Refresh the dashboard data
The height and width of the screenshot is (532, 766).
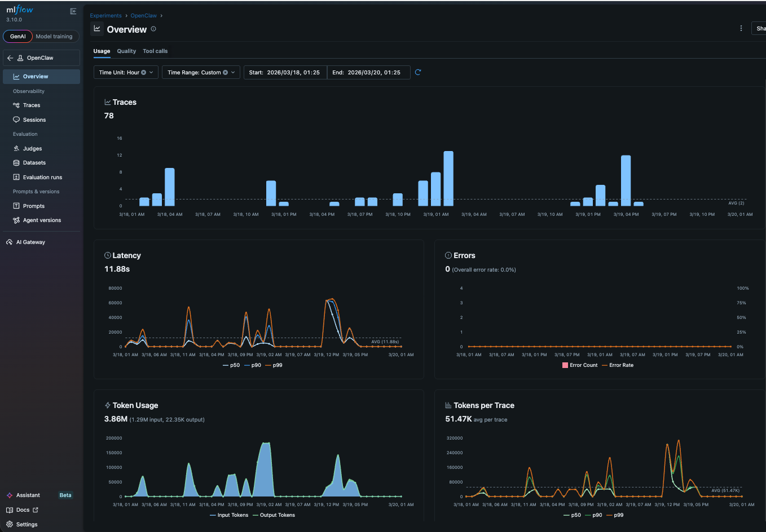click(x=417, y=72)
